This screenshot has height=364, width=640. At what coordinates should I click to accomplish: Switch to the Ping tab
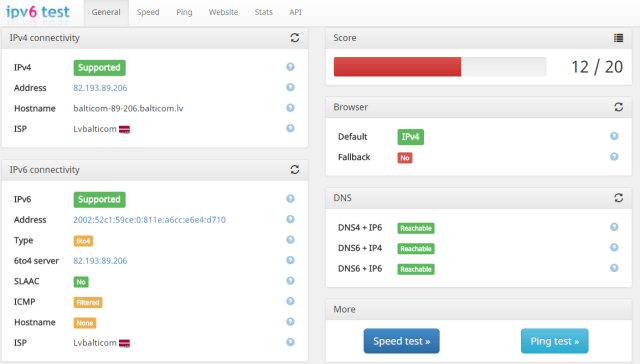[184, 12]
